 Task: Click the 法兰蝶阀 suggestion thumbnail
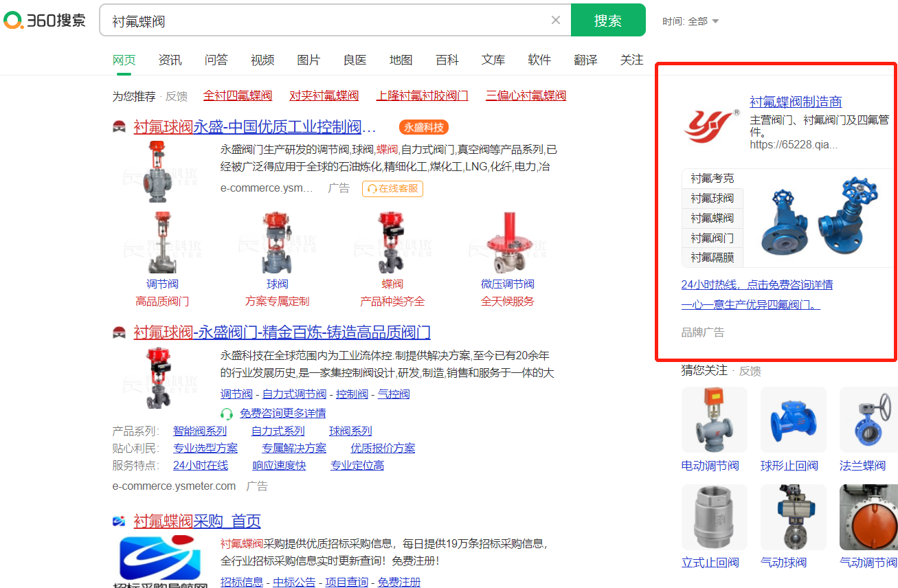868,420
